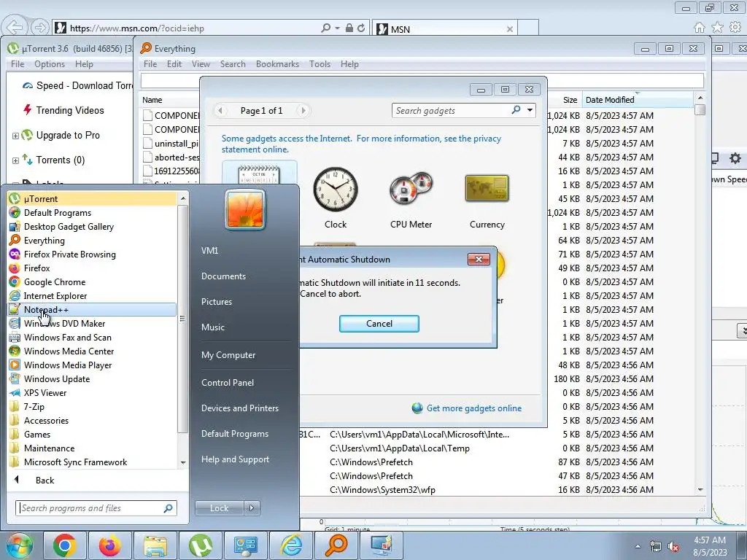Expand the Torrents (0) tree node
Screen dimensions: 747x560
15,160
